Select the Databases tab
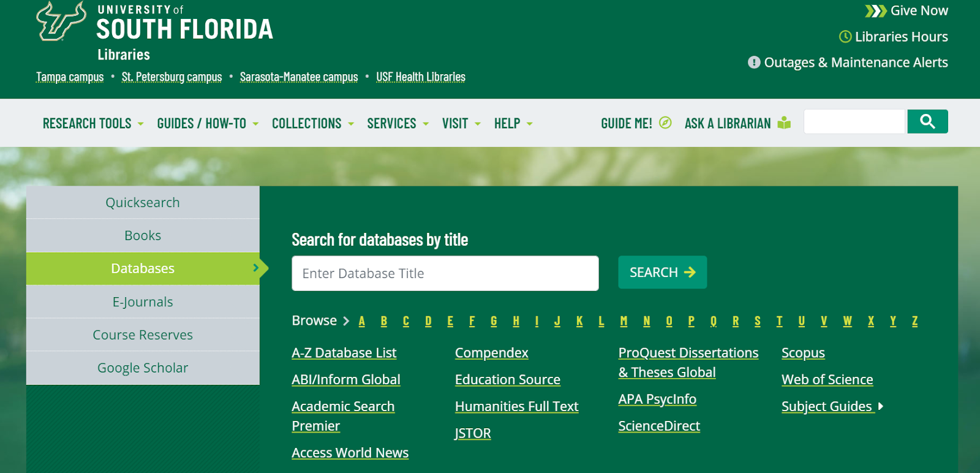 [143, 268]
